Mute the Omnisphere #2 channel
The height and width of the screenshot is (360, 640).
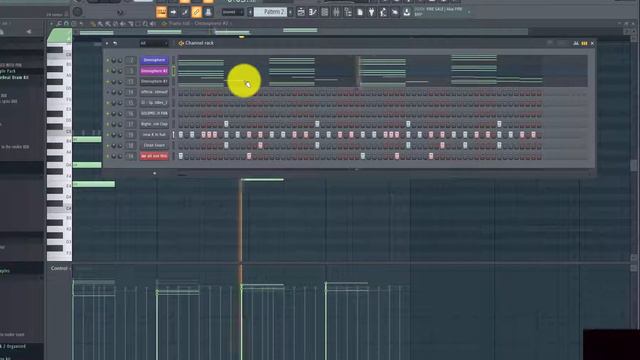[108, 71]
